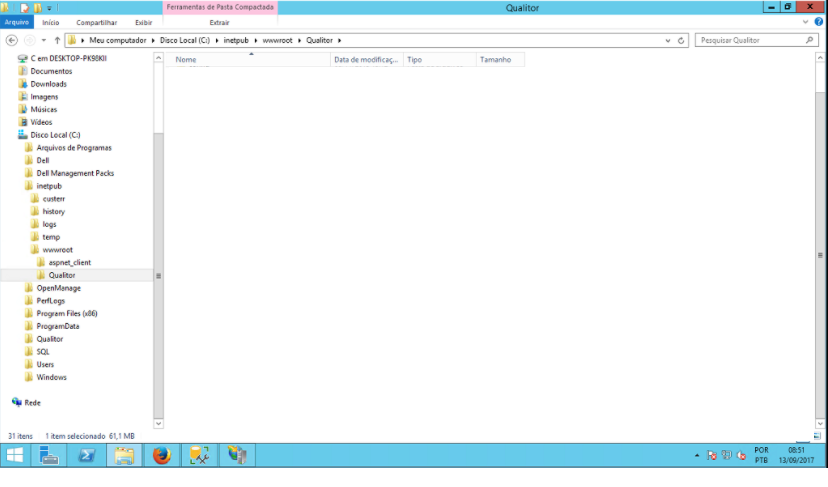This screenshot has height=487, width=828.
Task: Open the SQL tools taskbar icon
Action: click(199, 455)
